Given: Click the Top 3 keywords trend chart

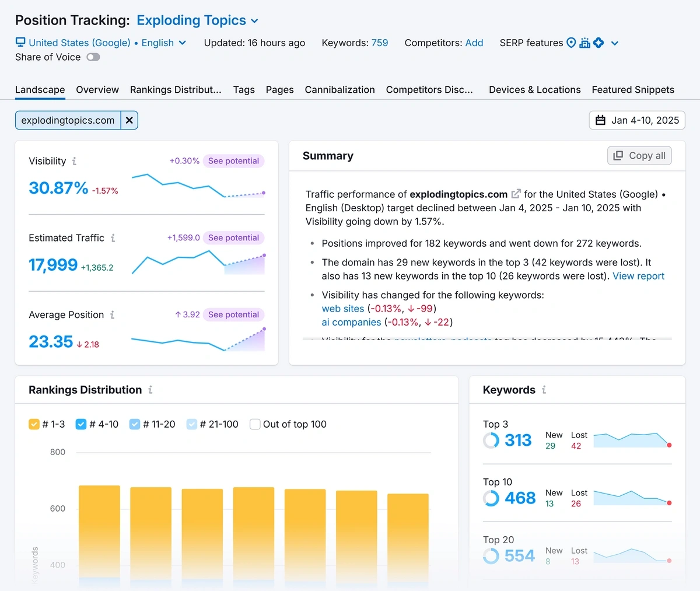Looking at the screenshot, I should [x=632, y=440].
